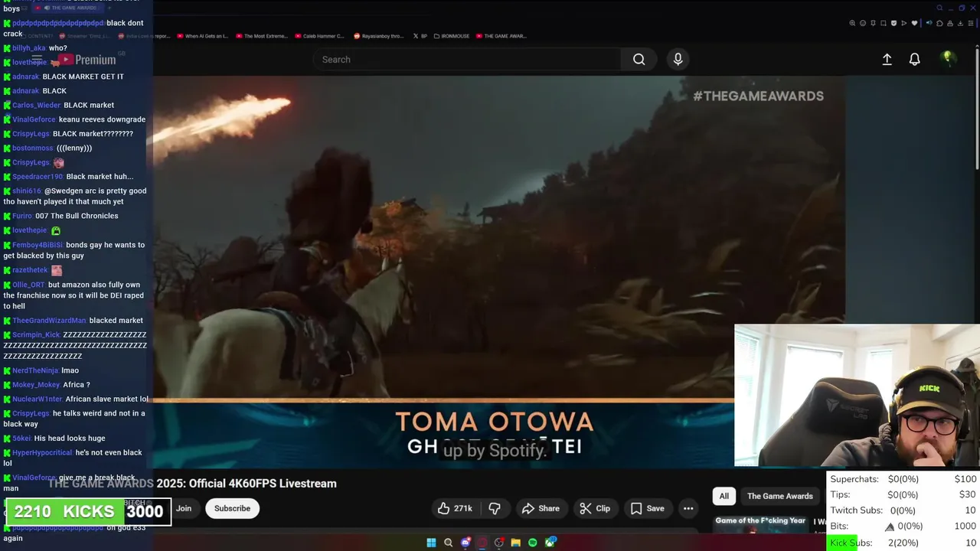Viewport: 980px width, 551px height.
Task: Open Spotify from the taskbar
Action: pyautogui.click(x=532, y=543)
